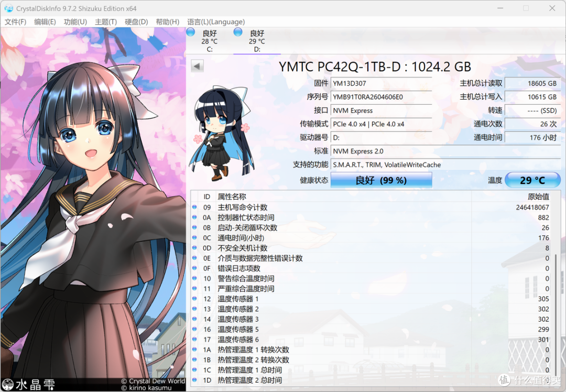This screenshot has width=566, height=392.
Task: Click the previous disk arrow button
Action: [197, 66]
